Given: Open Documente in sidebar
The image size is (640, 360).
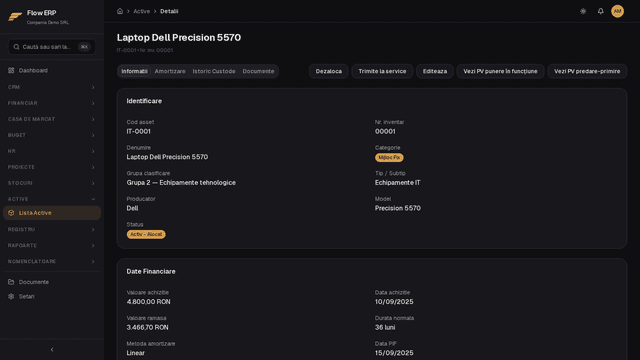Looking at the screenshot, I should [52, 282].
